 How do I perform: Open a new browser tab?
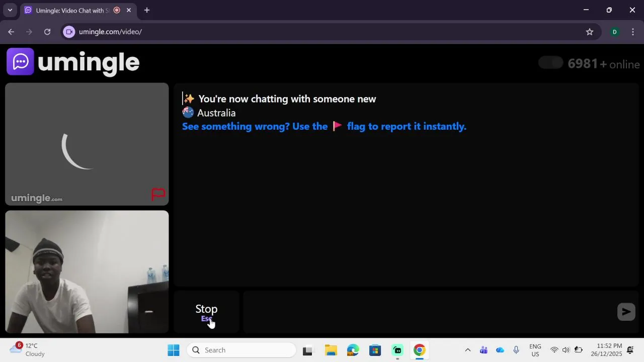[146, 10]
